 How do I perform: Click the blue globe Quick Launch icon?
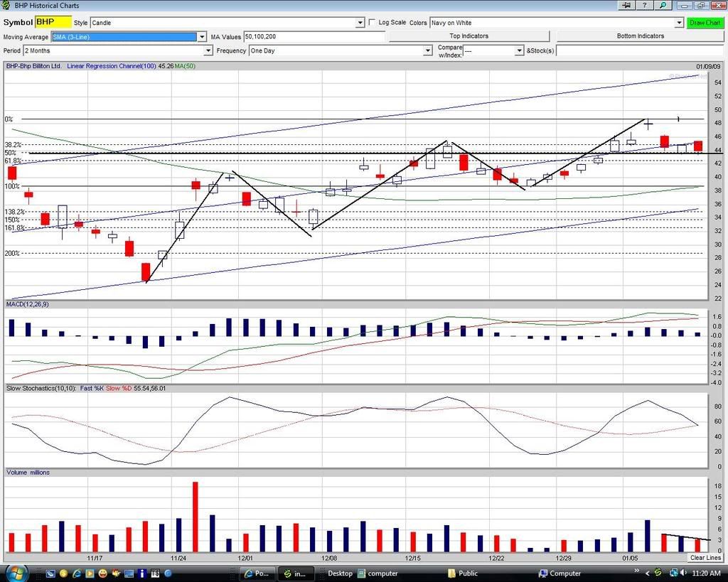[168, 573]
